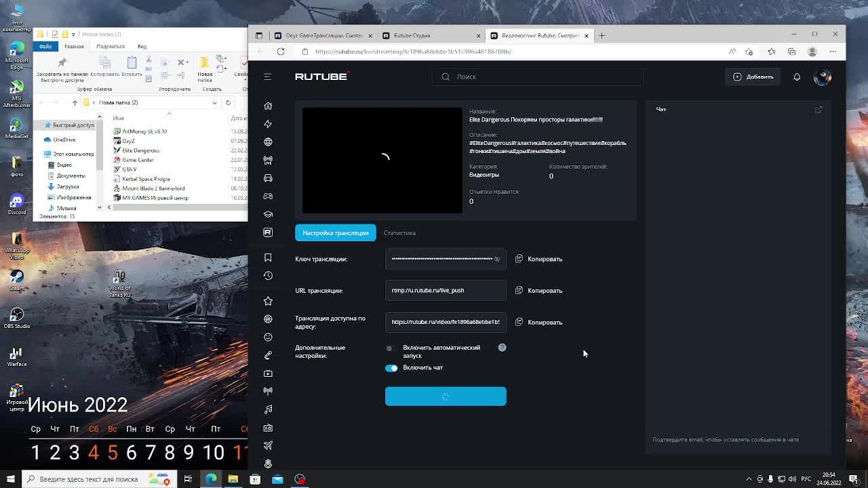Open a new browser tab
This screenshot has height=488, width=868.
(601, 35)
